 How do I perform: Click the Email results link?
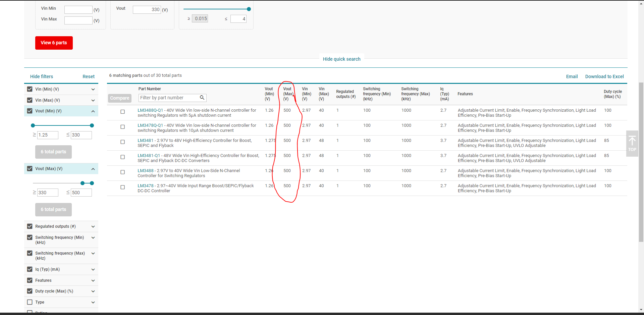point(572,76)
